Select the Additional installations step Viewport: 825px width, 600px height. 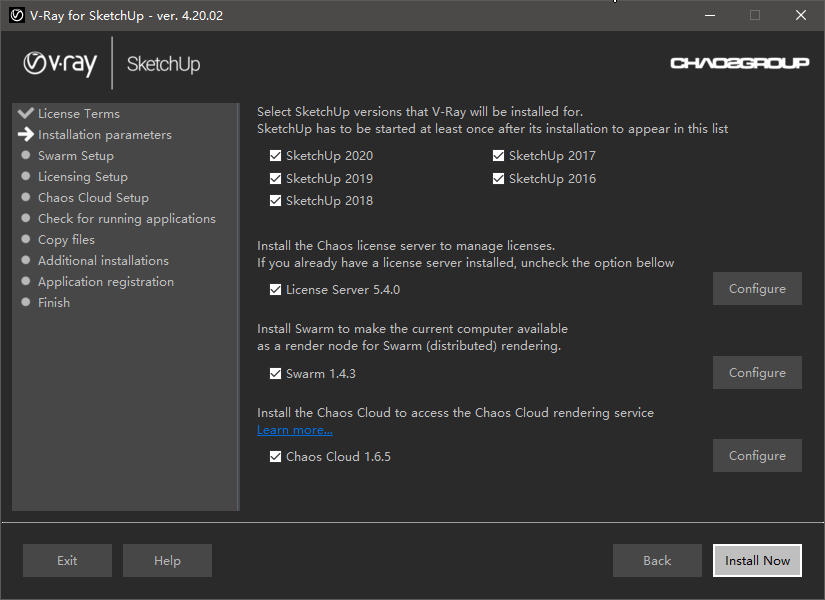103,261
